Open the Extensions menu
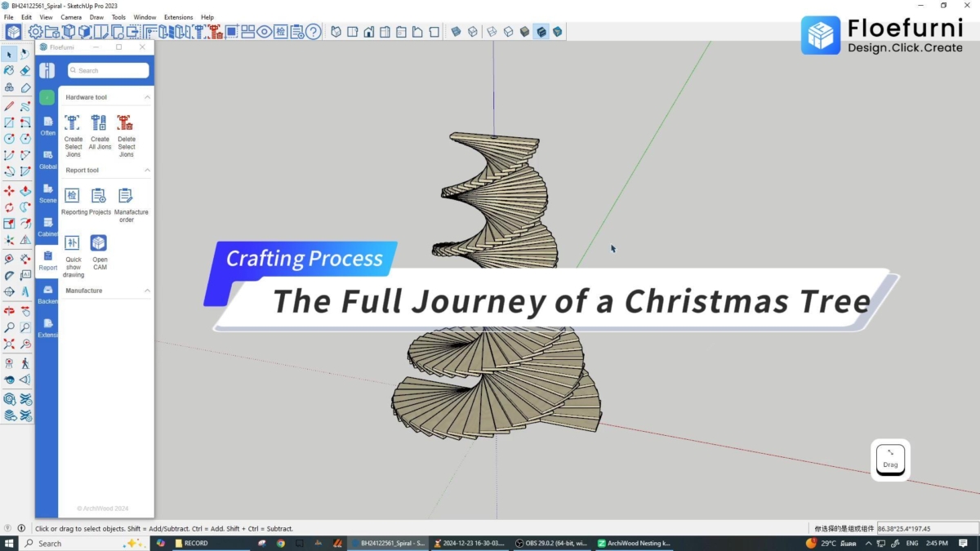 tap(178, 17)
